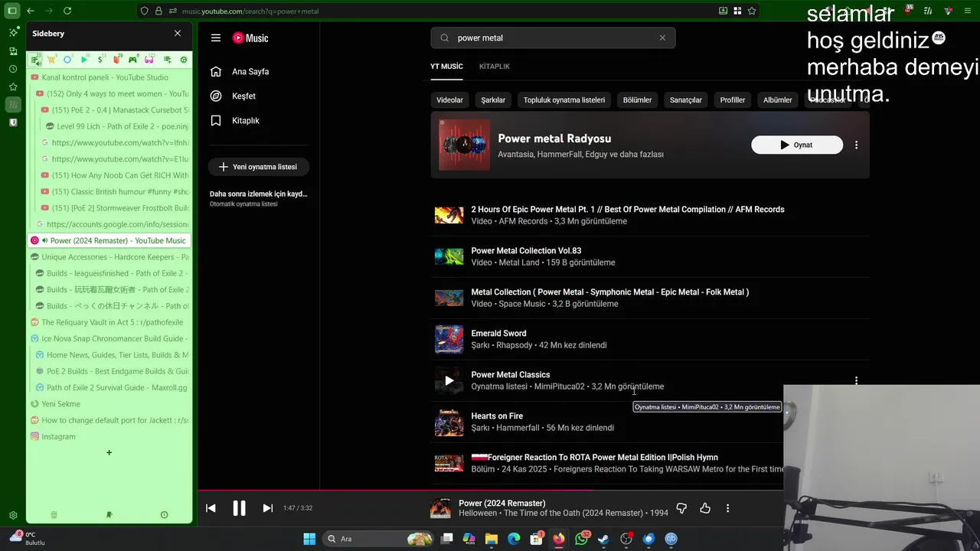Screen dimensions: 980x551
Task: Skip to the previous track
Action: click(211, 508)
